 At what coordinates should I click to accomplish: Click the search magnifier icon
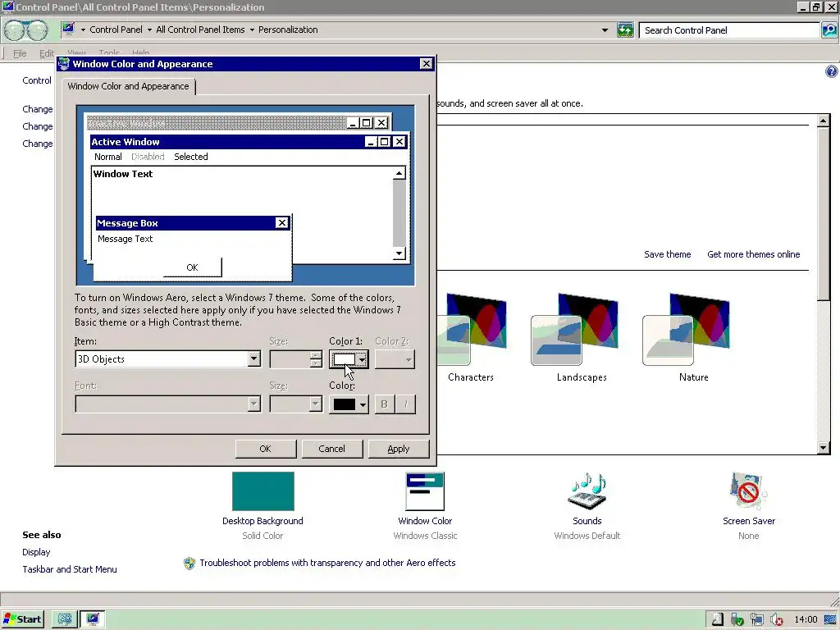tap(829, 30)
